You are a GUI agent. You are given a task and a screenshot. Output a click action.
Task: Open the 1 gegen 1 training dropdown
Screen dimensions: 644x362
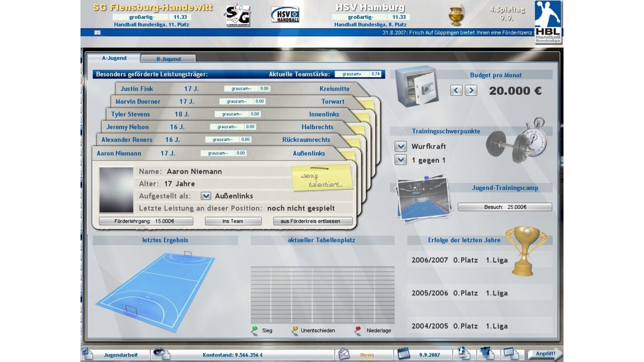[x=401, y=160]
